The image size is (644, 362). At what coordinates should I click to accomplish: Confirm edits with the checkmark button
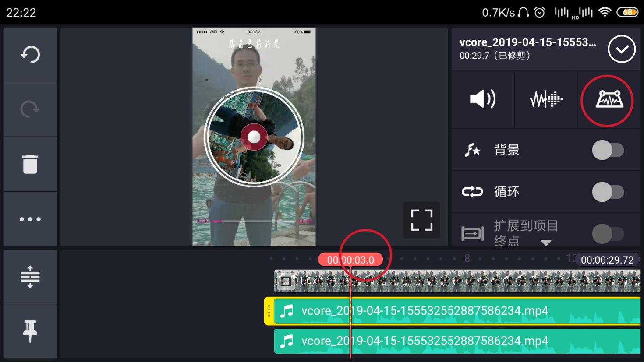pyautogui.click(x=622, y=49)
